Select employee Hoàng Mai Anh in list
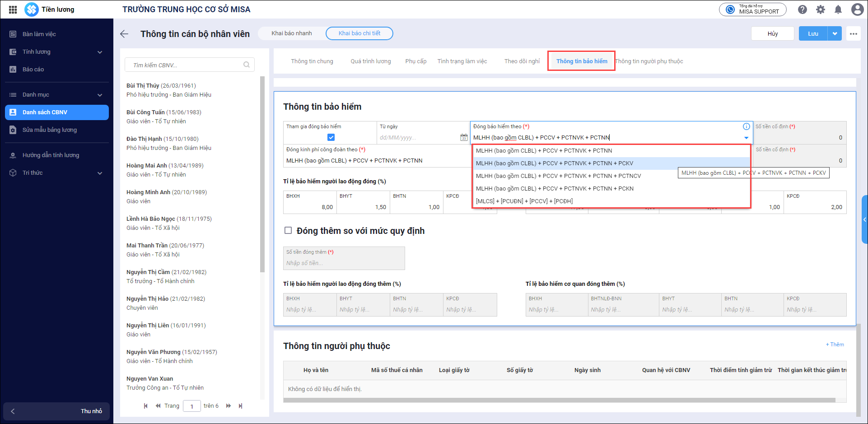Image resolution: width=868 pixels, height=424 pixels. click(x=190, y=170)
